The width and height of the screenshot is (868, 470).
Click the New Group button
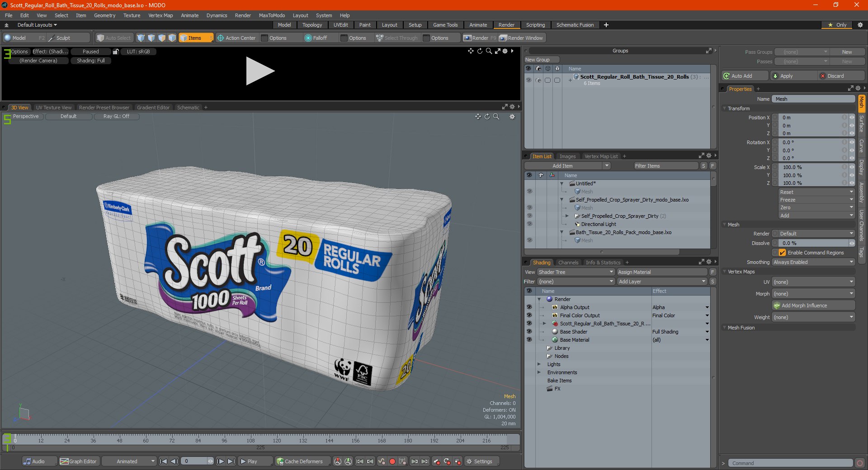tap(542, 60)
